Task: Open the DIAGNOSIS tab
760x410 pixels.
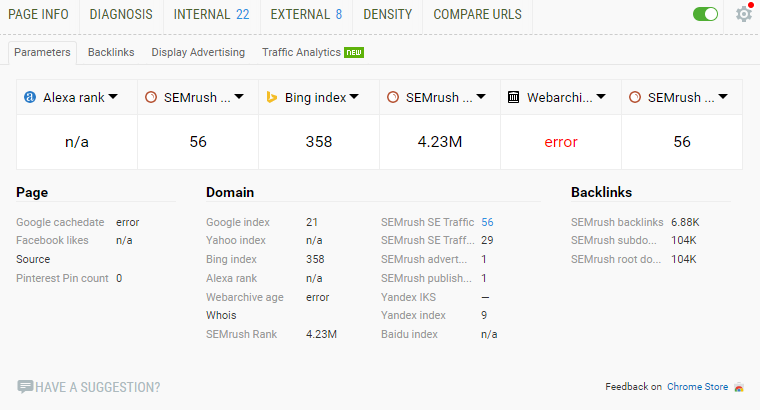Action: click(121, 15)
